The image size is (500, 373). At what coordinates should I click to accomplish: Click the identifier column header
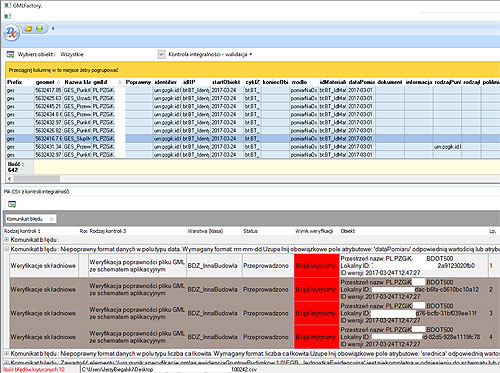tap(167, 82)
